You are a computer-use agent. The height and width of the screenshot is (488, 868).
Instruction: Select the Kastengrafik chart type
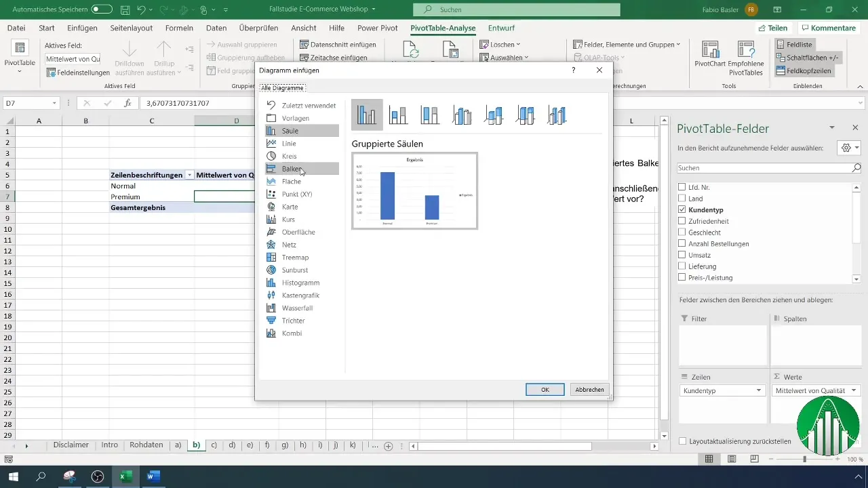pyautogui.click(x=302, y=296)
